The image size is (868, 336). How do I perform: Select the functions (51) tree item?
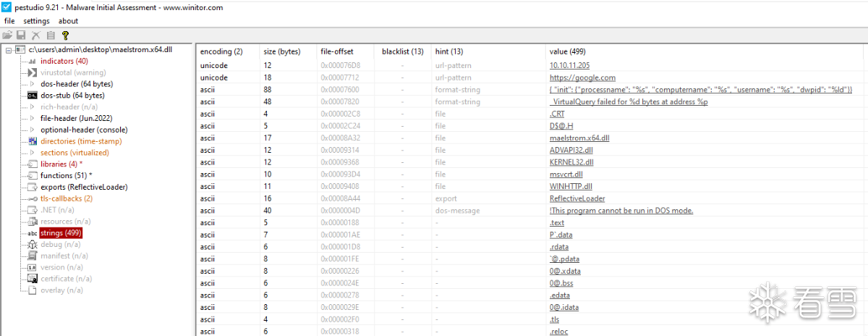67,175
